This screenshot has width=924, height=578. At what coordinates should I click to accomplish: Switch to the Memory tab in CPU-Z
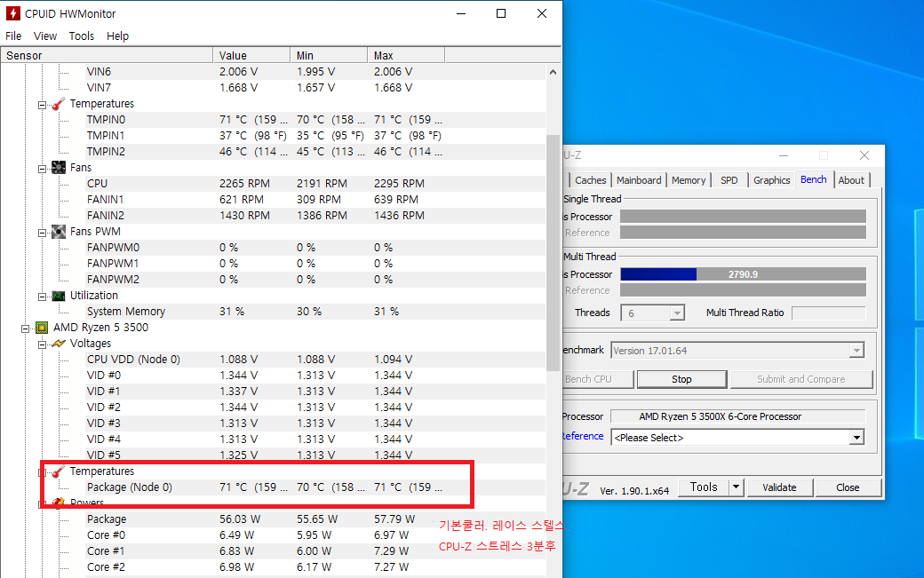click(689, 180)
